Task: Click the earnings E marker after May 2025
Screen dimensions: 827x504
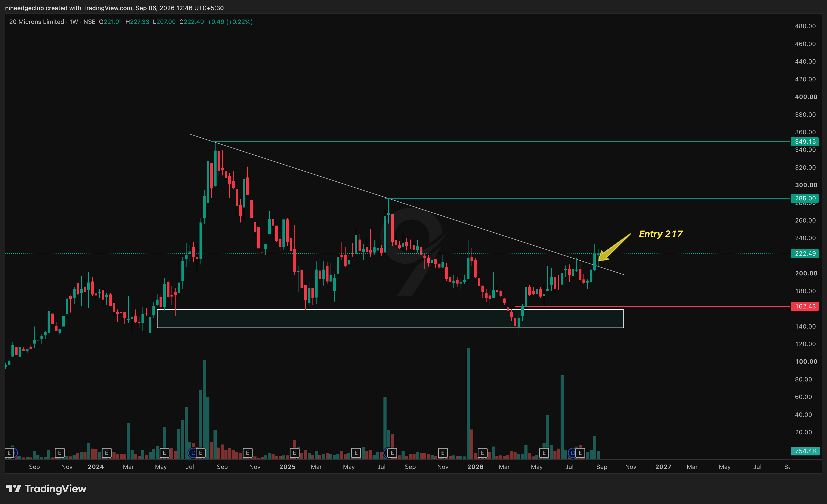Action: point(356,453)
